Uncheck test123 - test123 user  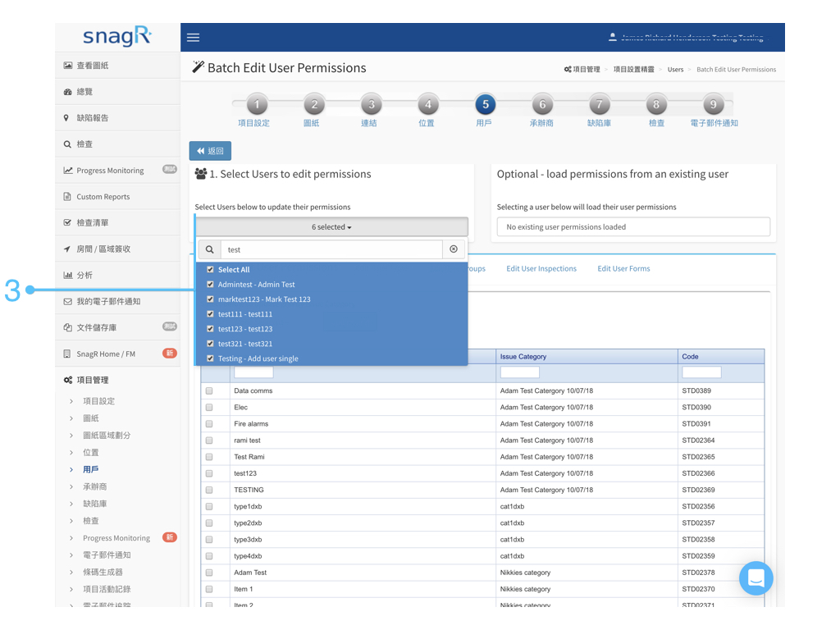pos(210,329)
